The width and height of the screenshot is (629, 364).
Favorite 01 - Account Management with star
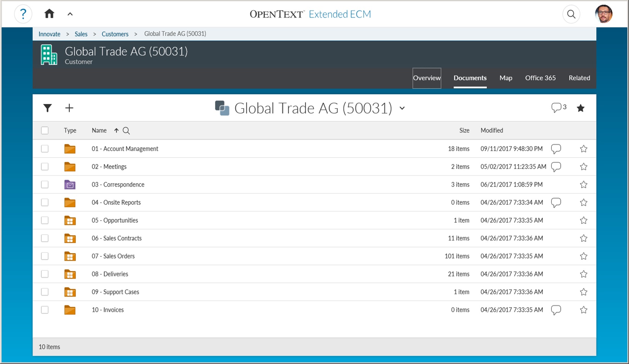coord(584,149)
